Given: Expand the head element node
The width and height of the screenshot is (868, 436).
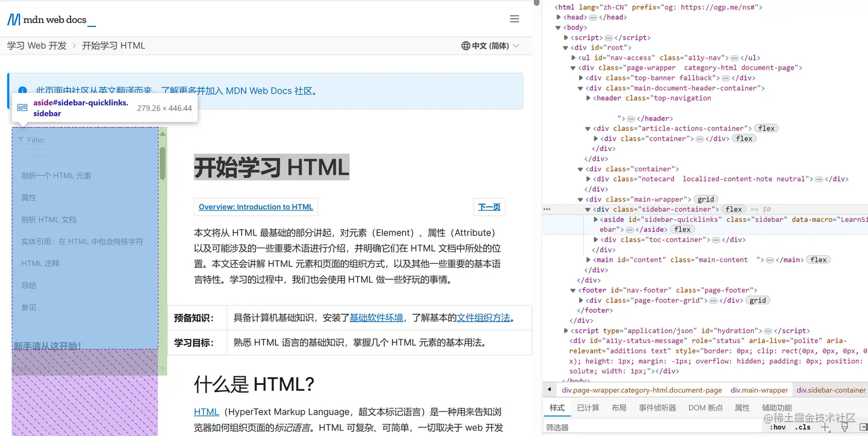Looking at the screenshot, I should [x=559, y=17].
